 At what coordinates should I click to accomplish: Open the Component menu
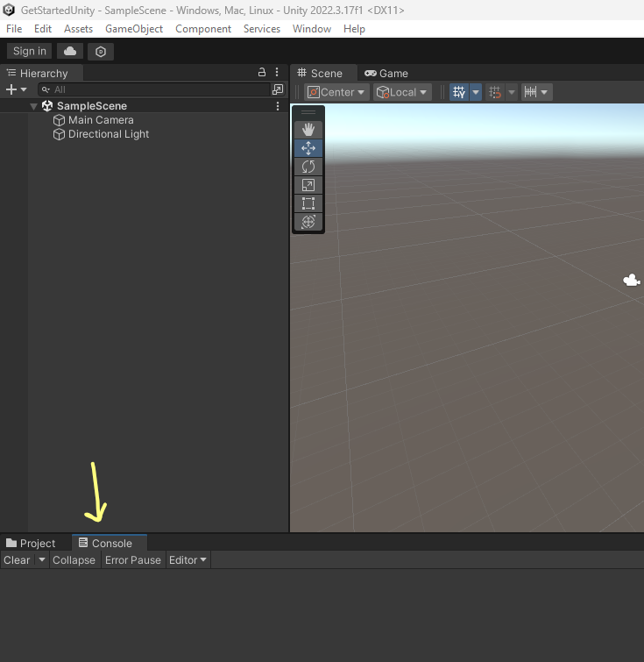click(x=203, y=29)
